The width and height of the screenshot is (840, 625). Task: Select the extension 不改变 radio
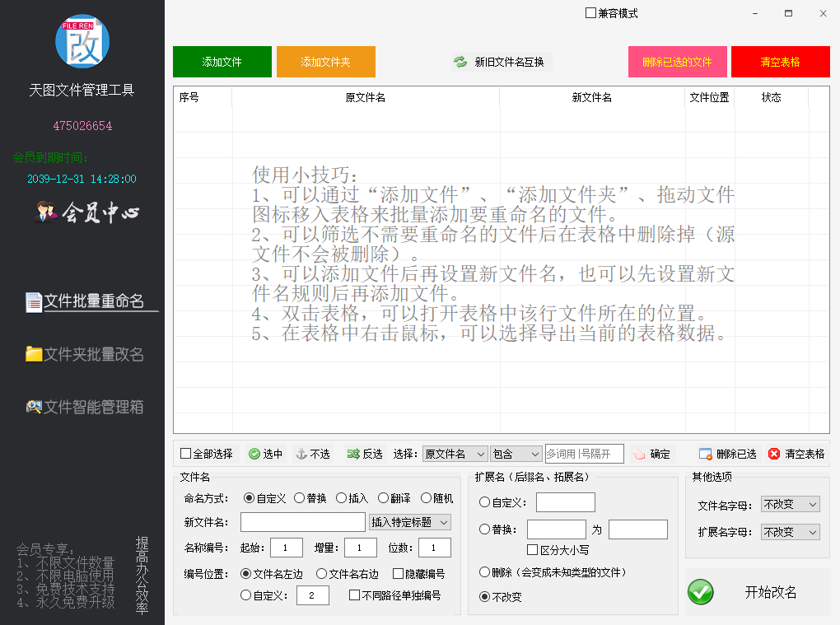(x=484, y=597)
